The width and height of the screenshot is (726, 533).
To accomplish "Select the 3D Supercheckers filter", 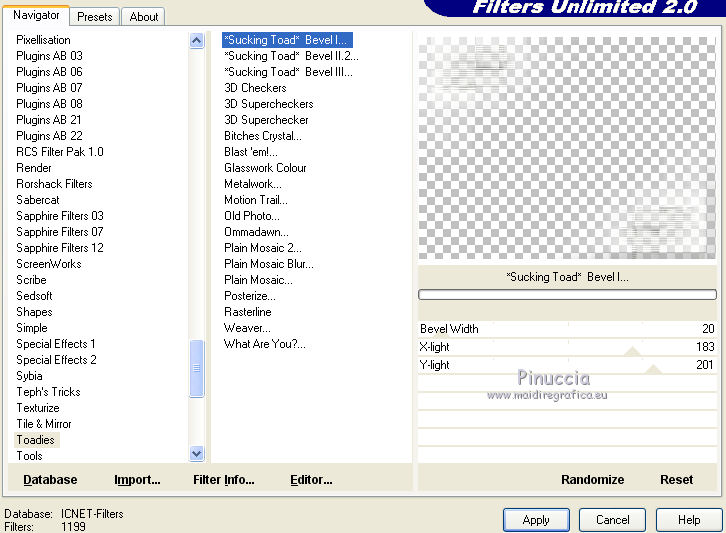I will pyautogui.click(x=269, y=104).
